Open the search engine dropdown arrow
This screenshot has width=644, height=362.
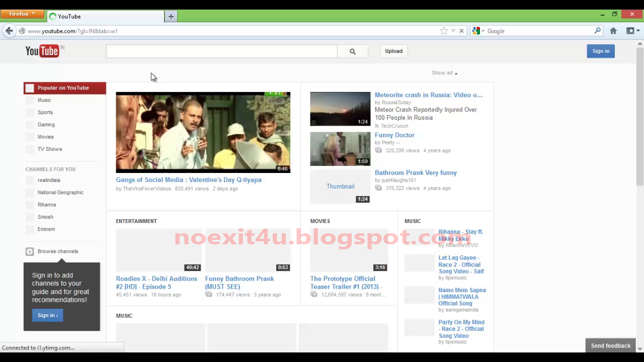point(482,31)
